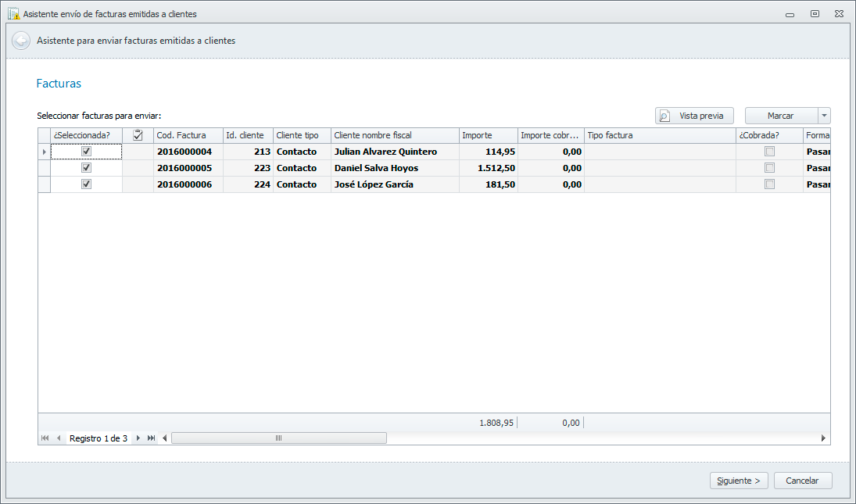
Task: Click the ¿Cobrada? column header
Action: [x=770, y=135]
